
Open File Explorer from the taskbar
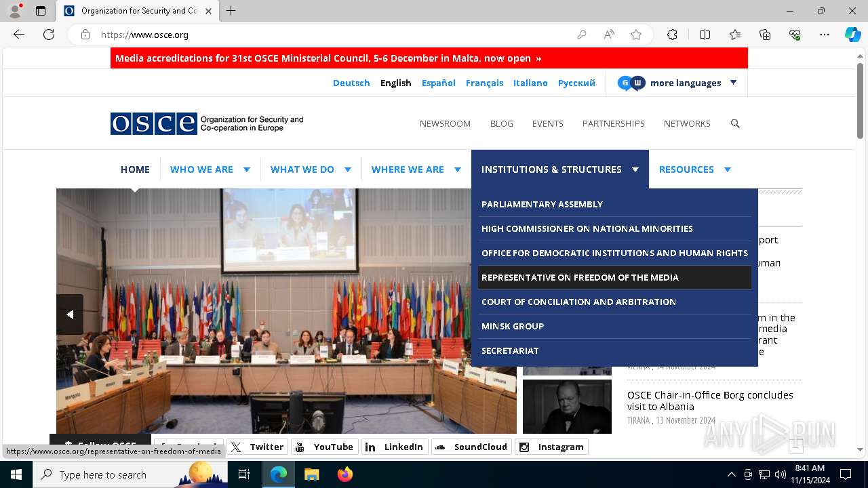(311, 474)
